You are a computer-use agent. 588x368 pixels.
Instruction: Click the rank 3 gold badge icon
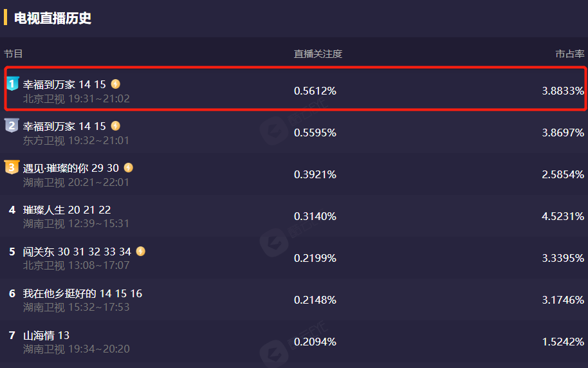12,167
